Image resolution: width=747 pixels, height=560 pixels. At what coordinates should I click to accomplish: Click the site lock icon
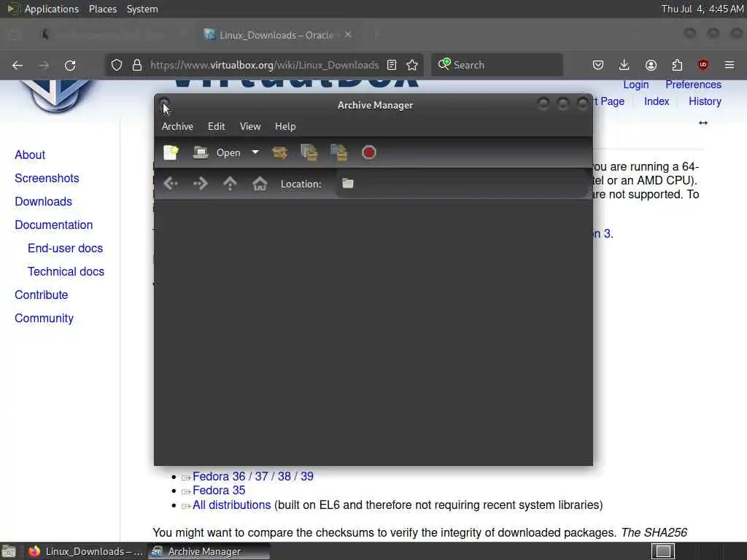(x=137, y=65)
